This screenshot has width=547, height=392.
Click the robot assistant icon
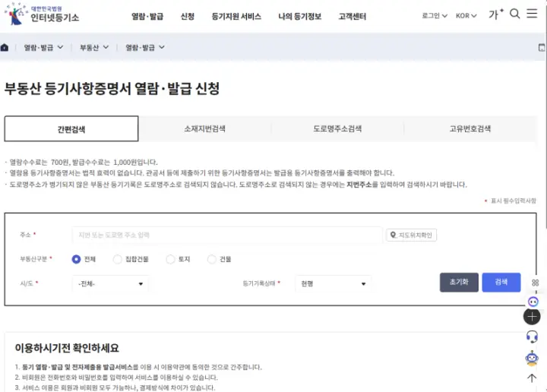(x=532, y=358)
